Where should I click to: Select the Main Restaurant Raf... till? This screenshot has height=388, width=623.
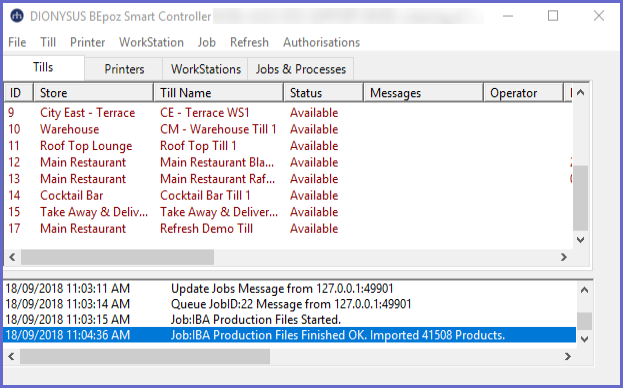(x=217, y=179)
